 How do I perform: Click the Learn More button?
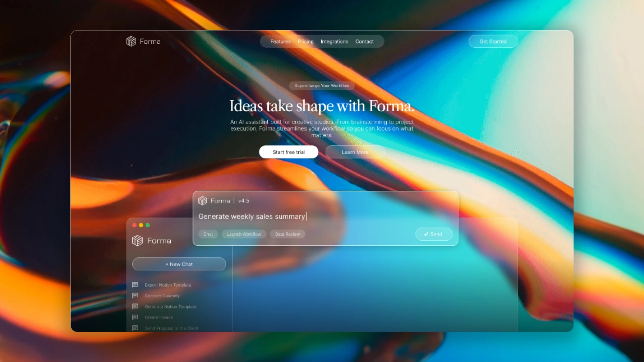coord(355,152)
